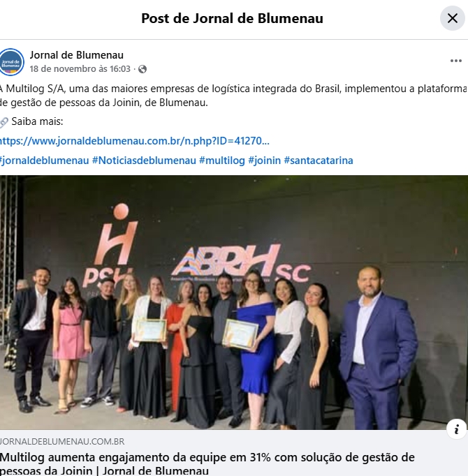Select the #multilog hashtag
This screenshot has height=476, width=468.
click(222, 161)
